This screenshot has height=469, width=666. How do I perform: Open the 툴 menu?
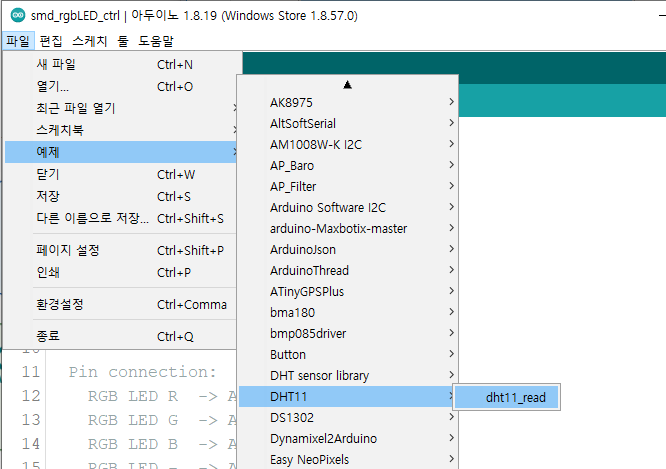coord(123,41)
